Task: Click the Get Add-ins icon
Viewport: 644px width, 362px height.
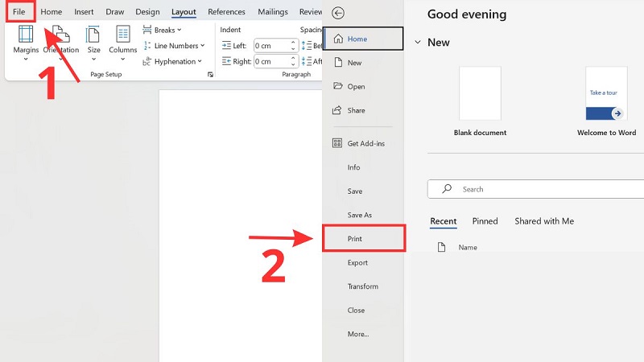Action: pyautogui.click(x=337, y=143)
